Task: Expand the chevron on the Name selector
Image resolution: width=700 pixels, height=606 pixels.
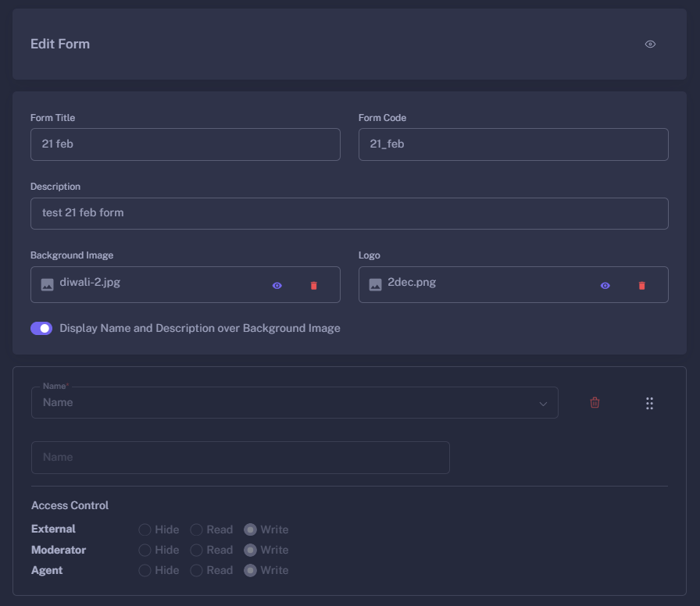Action: coord(543,402)
